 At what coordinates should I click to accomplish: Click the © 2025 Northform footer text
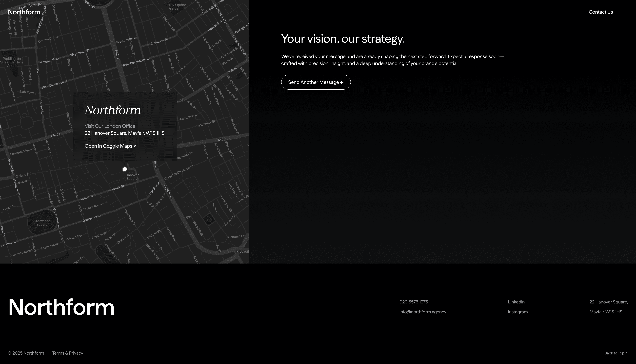tap(26, 353)
